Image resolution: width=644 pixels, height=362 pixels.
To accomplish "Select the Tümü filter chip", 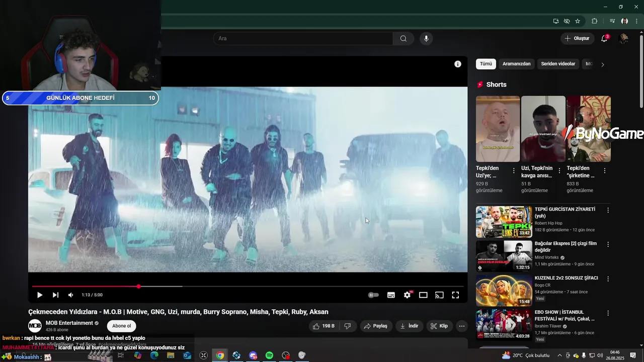I will tap(486, 64).
